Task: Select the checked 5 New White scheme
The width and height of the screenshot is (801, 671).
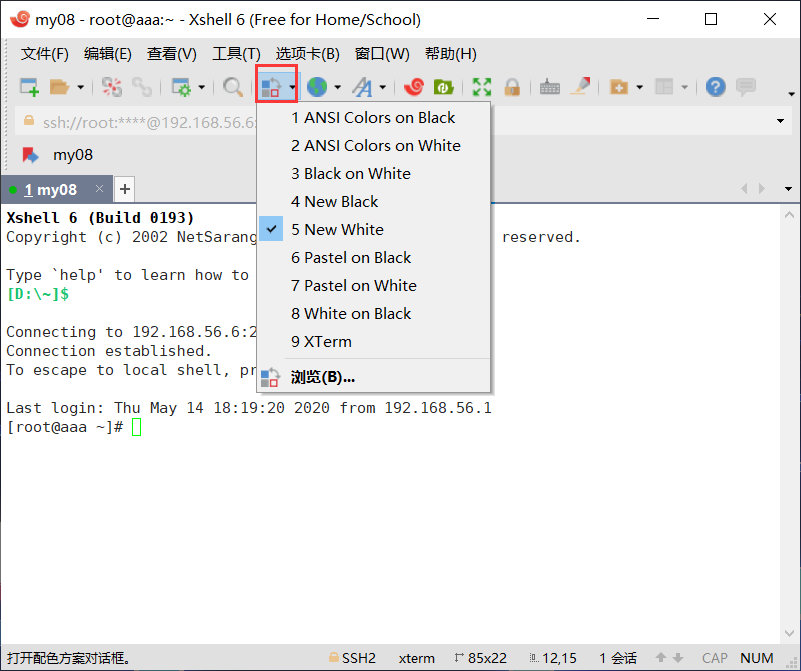Action: (373, 230)
